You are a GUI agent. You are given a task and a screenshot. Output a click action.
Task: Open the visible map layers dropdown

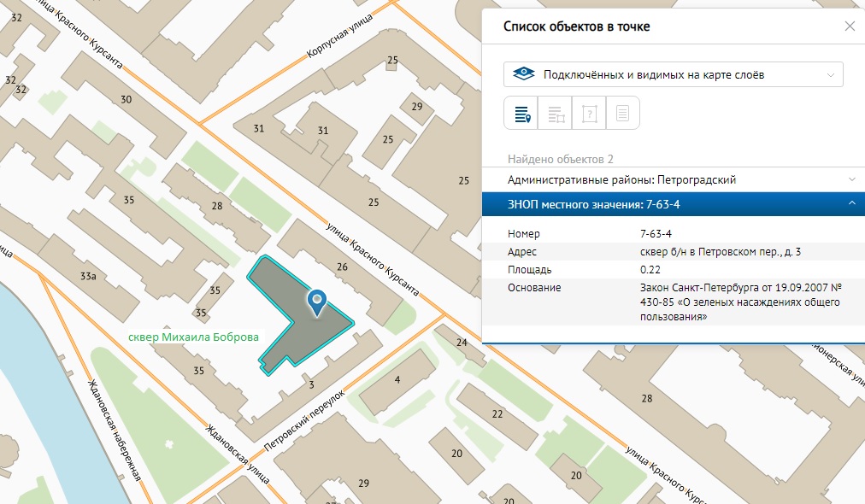click(673, 74)
